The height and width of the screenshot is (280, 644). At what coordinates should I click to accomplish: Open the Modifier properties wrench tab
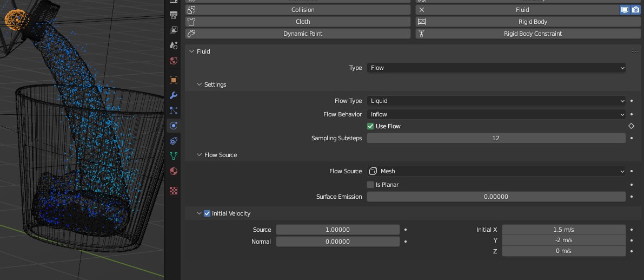[x=174, y=95]
